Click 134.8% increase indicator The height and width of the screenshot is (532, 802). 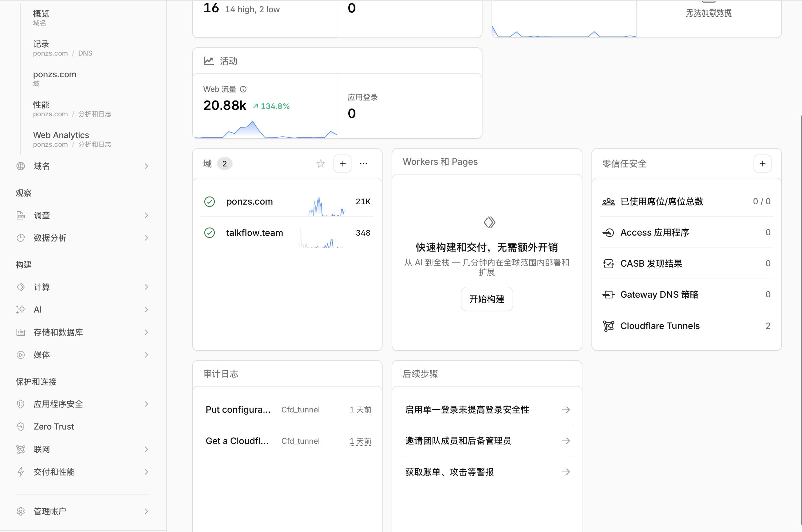pos(271,106)
